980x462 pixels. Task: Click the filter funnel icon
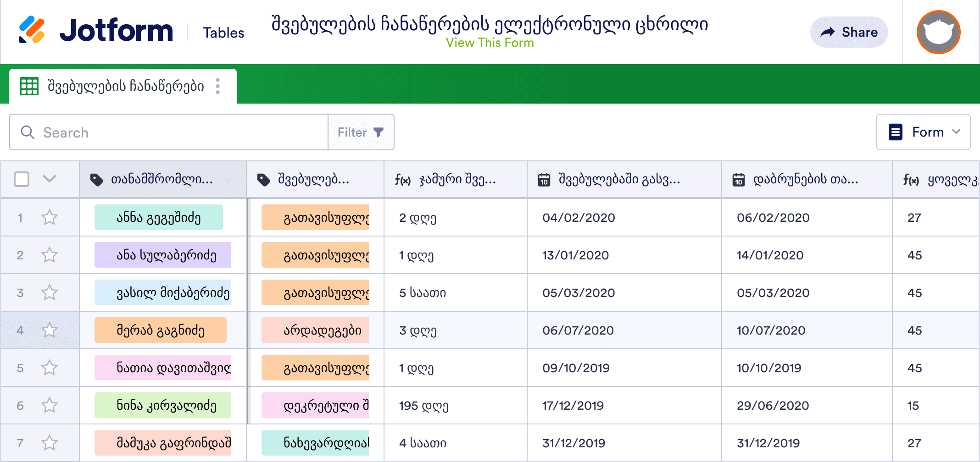coord(379,132)
